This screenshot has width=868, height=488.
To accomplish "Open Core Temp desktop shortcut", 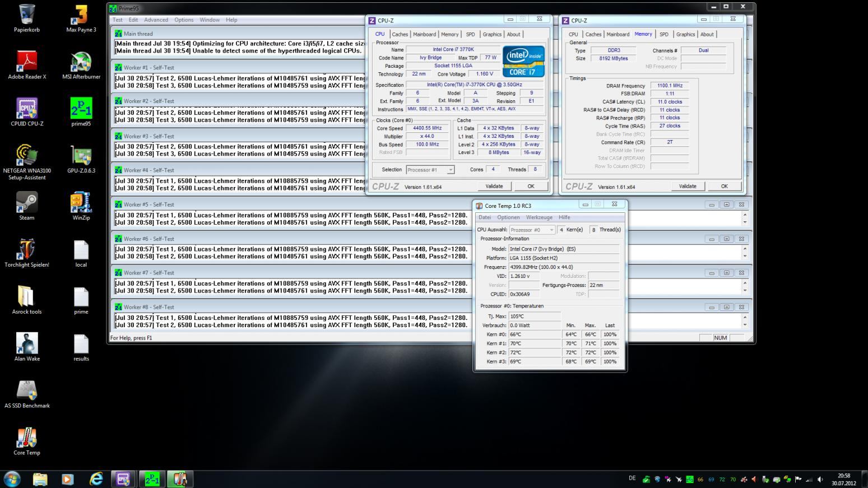I will tap(27, 441).
